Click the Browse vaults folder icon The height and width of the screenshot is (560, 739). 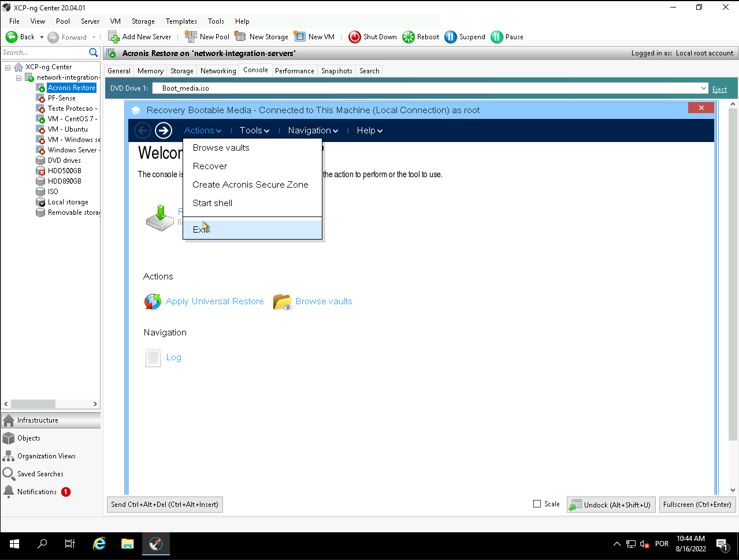click(x=283, y=301)
